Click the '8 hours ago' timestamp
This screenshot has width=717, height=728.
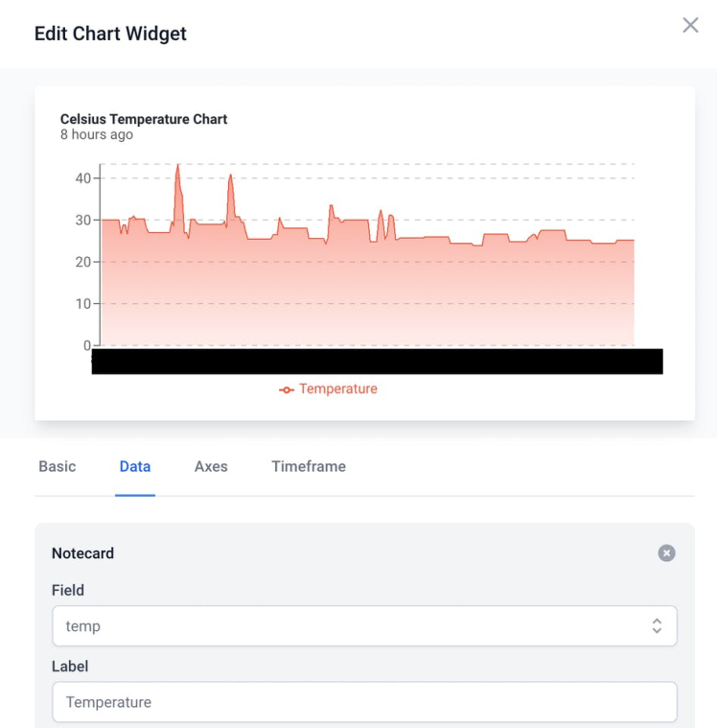click(x=97, y=135)
